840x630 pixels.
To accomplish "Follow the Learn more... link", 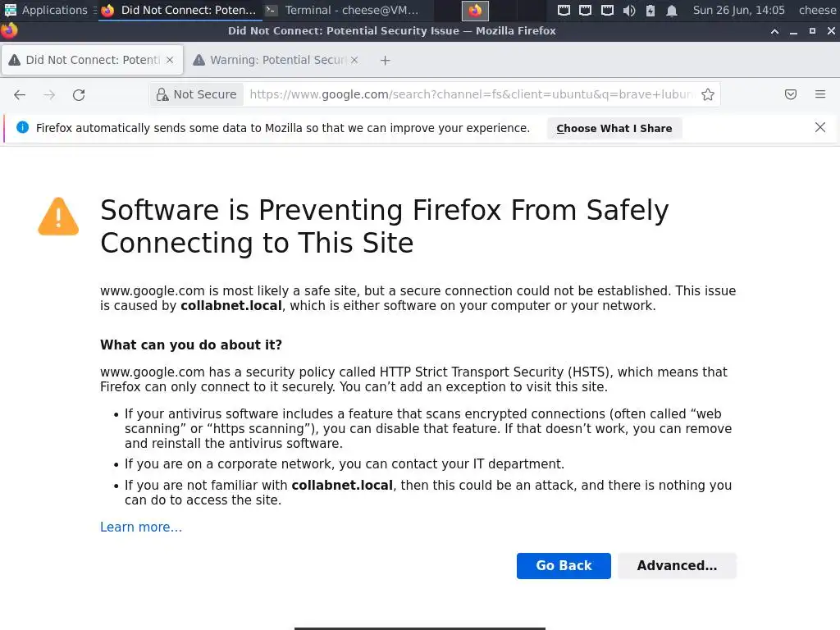I will 141,527.
